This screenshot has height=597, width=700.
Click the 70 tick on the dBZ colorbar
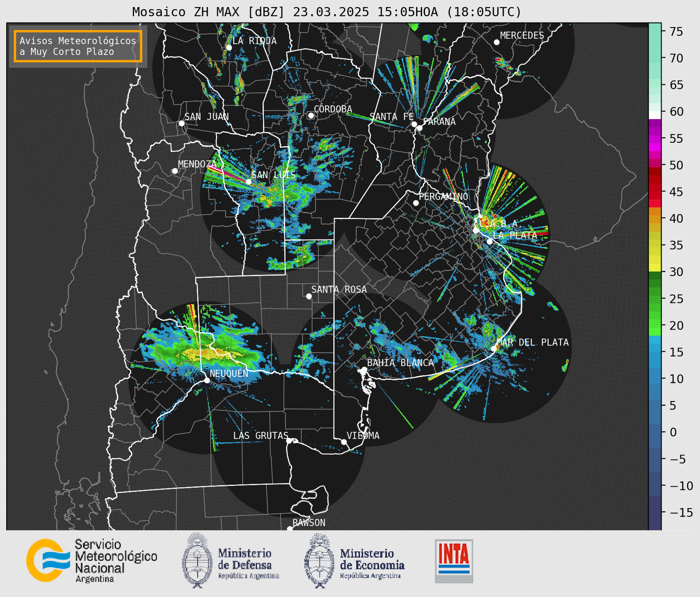click(676, 58)
